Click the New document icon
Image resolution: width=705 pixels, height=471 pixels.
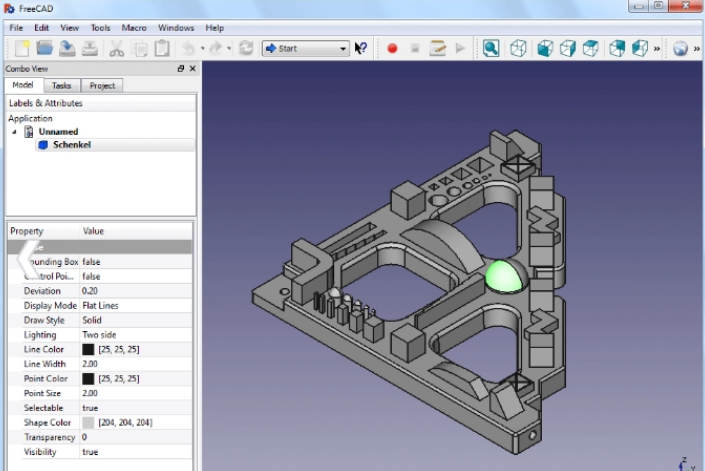(x=22, y=48)
